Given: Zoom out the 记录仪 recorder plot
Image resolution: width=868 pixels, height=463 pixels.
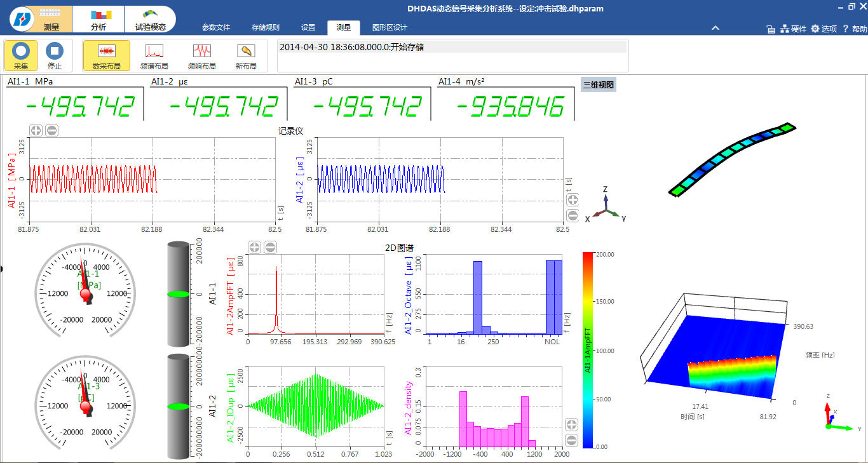Looking at the screenshot, I should coord(52,130).
